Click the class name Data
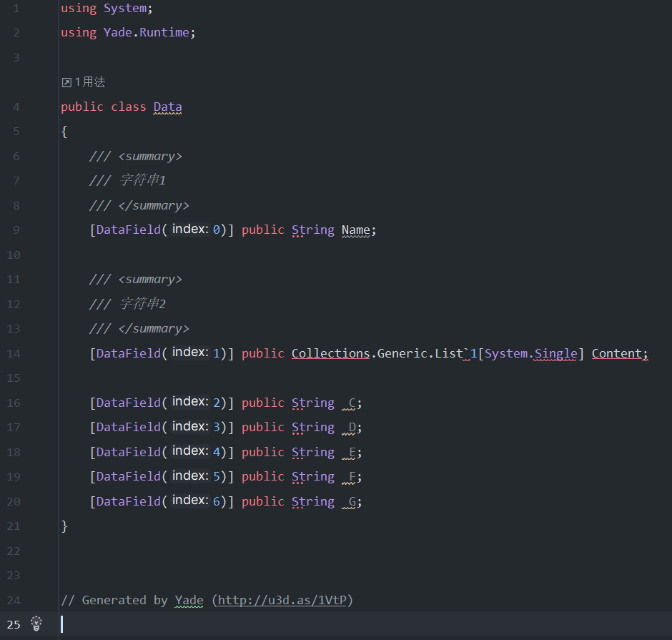 (167, 107)
